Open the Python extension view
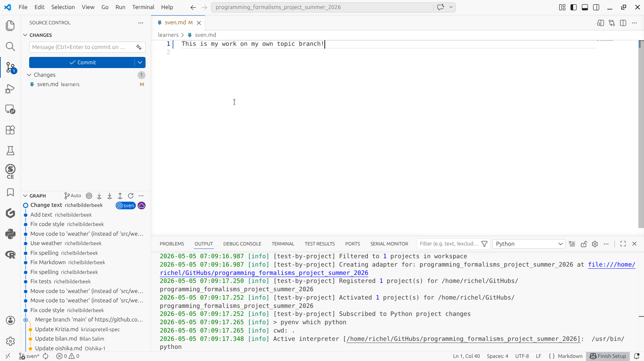The width and height of the screenshot is (644, 361). click(x=10, y=234)
